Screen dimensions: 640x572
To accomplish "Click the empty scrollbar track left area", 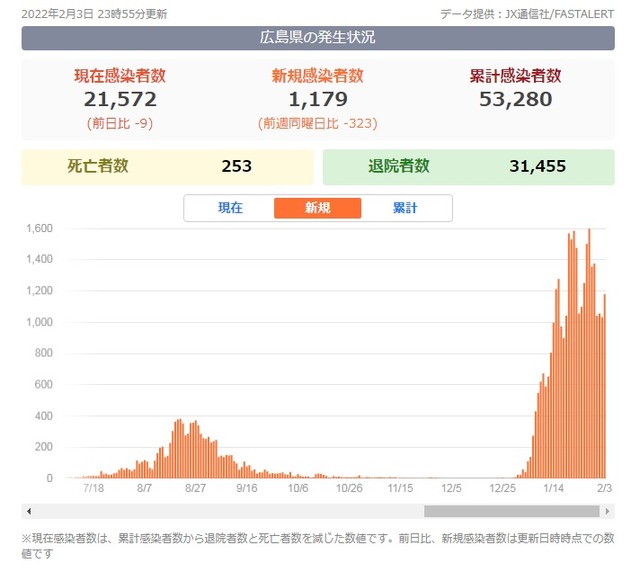I will tap(229, 511).
